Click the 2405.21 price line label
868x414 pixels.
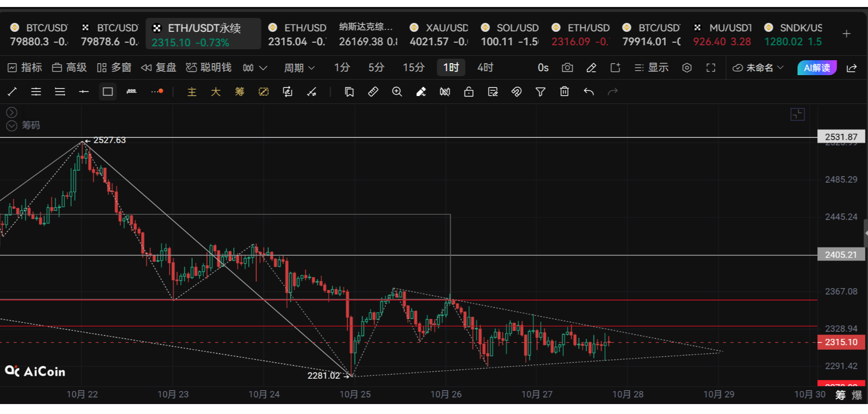pyautogui.click(x=841, y=255)
